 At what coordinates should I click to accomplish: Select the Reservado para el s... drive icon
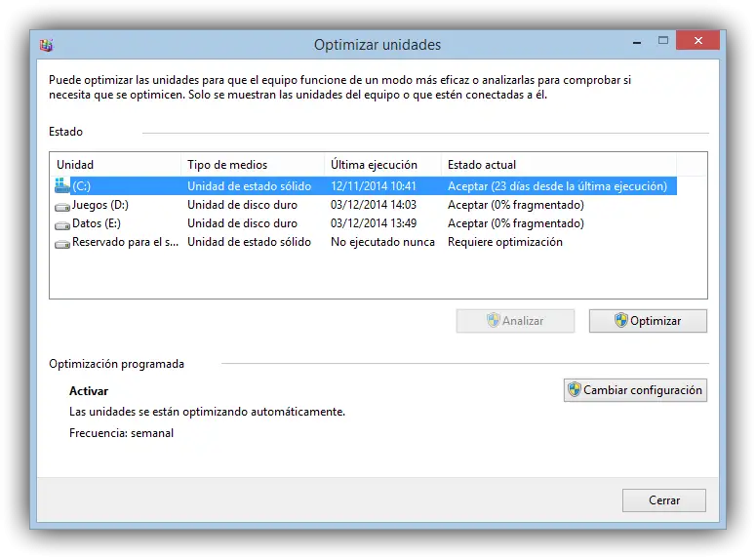coord(62,244)
